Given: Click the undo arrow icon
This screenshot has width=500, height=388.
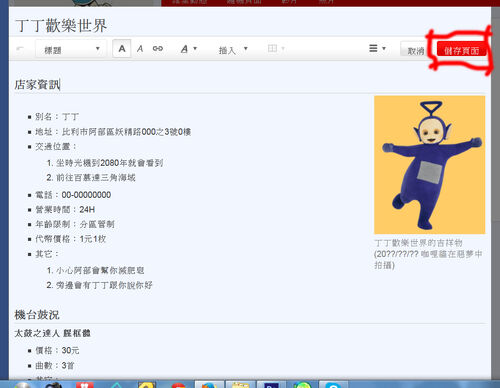Looking at the screenshot, I should (x=20, y=49).
